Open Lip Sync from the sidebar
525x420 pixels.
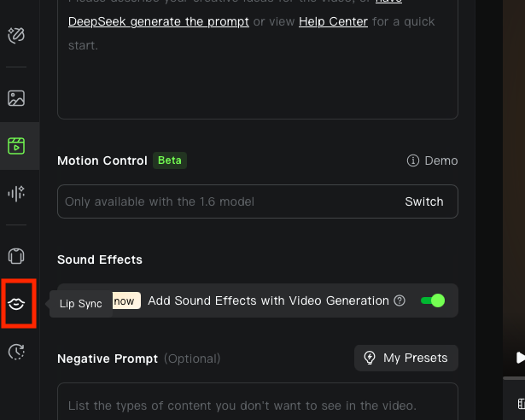click(16, 304)
